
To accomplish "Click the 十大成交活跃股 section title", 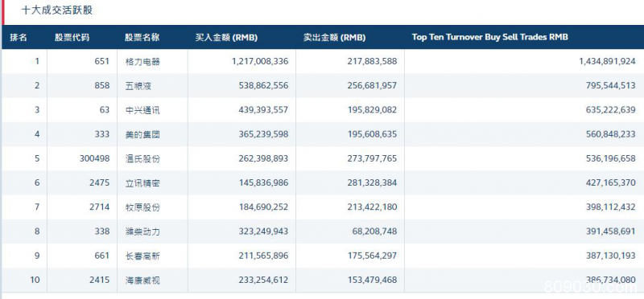I will tap(57, 10).
